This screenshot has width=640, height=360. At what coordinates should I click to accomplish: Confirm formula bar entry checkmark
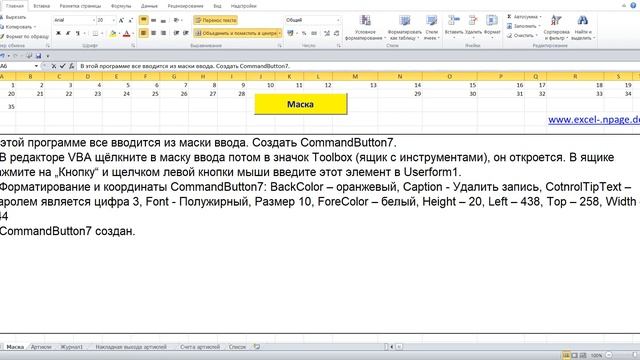coord(62,66)
